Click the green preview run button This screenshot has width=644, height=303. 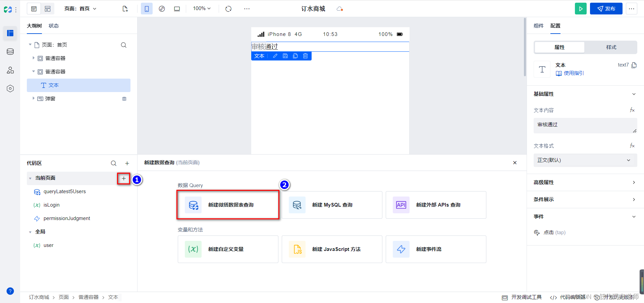point(581,9)
